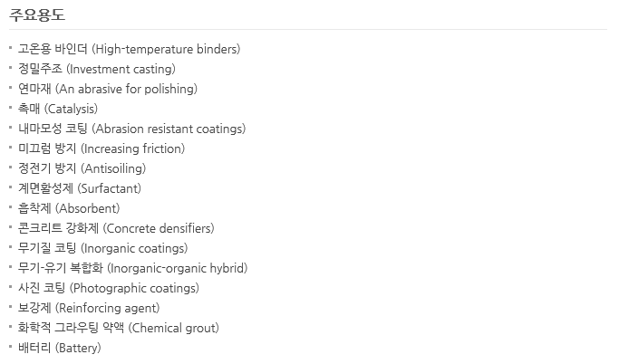
Task: Select the Inorganic coatings entry
Action: 102,248
